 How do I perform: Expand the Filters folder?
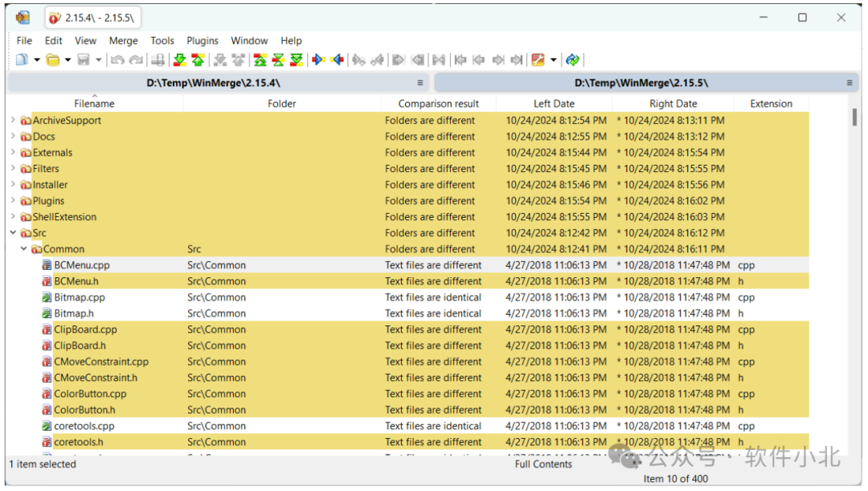(13, 168)
